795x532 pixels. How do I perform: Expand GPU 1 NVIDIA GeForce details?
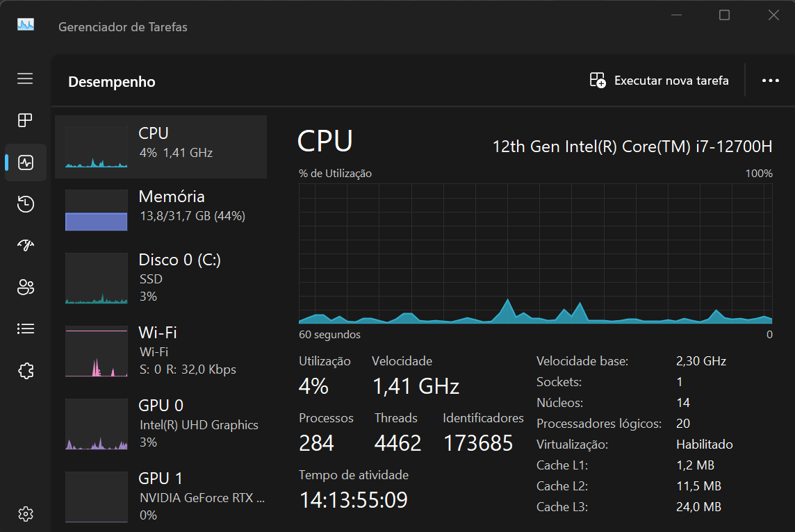160,494
